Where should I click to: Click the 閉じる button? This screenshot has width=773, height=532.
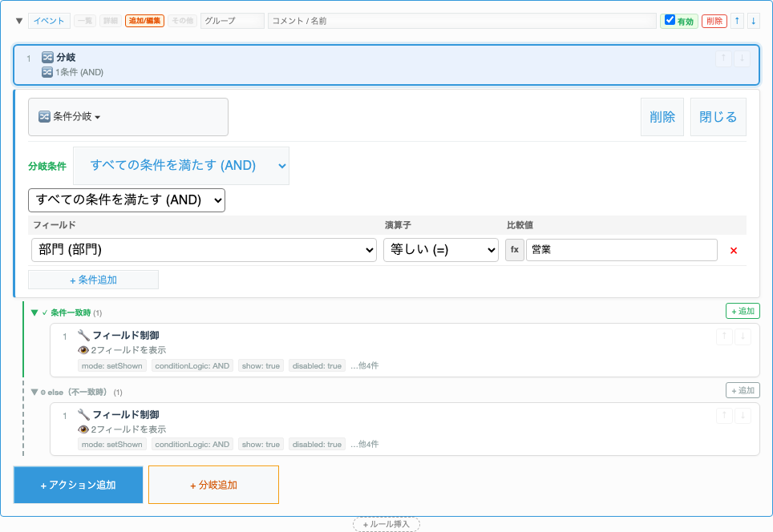[x=718, y=117]
